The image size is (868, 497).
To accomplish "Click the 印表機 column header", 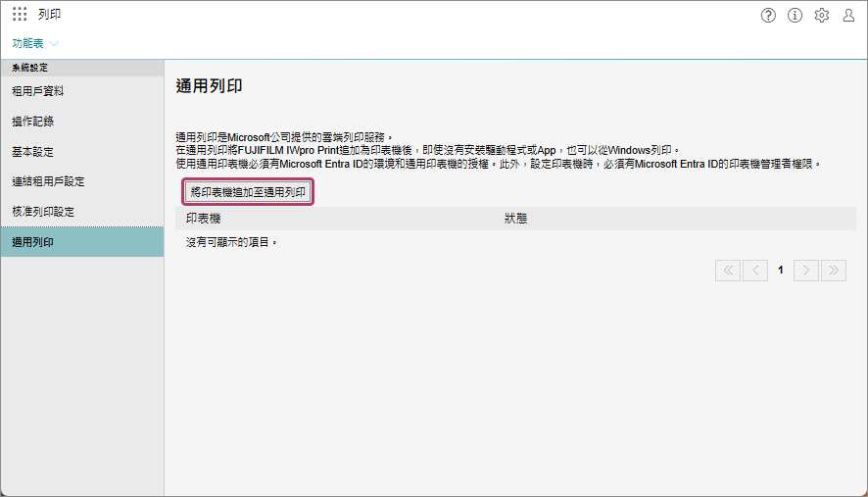I will click(x=204, y=219).
